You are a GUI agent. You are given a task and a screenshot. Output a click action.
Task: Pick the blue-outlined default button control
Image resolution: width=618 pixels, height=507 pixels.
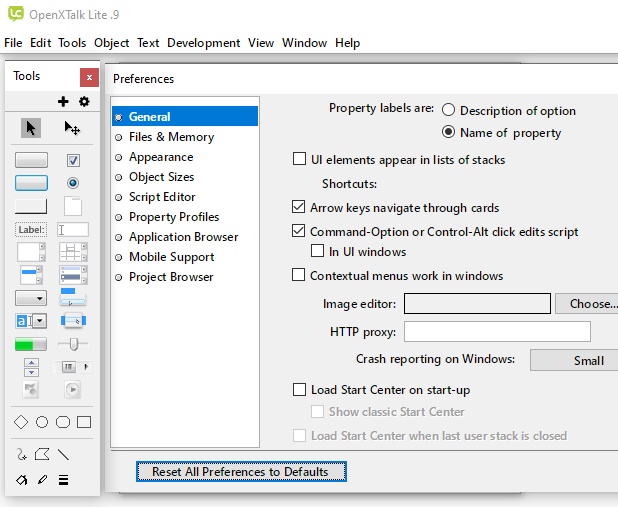31,183
